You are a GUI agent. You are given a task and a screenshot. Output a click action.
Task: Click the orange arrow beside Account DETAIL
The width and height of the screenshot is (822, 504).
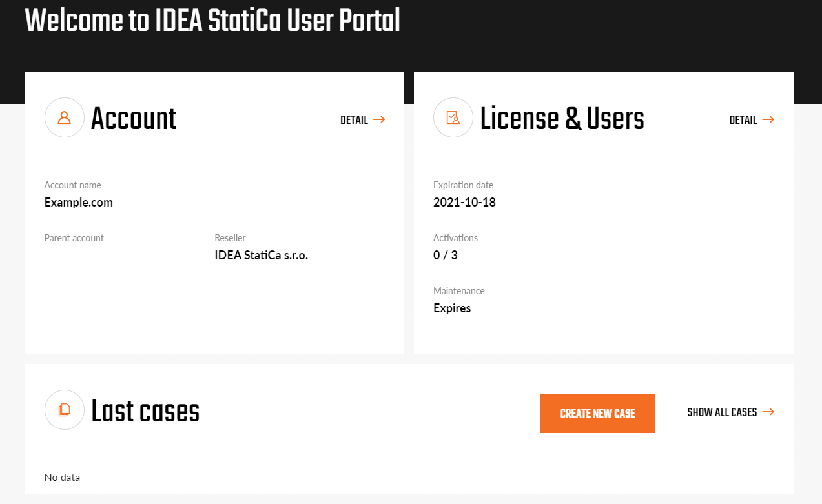point(379,119)
